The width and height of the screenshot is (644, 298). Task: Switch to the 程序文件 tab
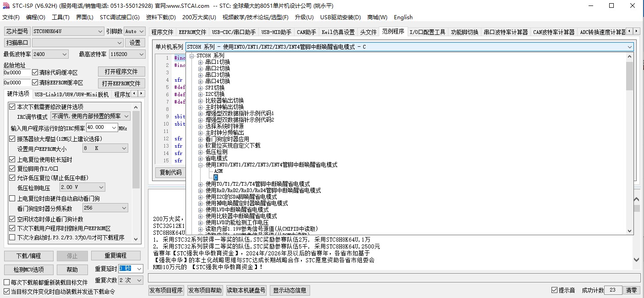tap(163, 32)
